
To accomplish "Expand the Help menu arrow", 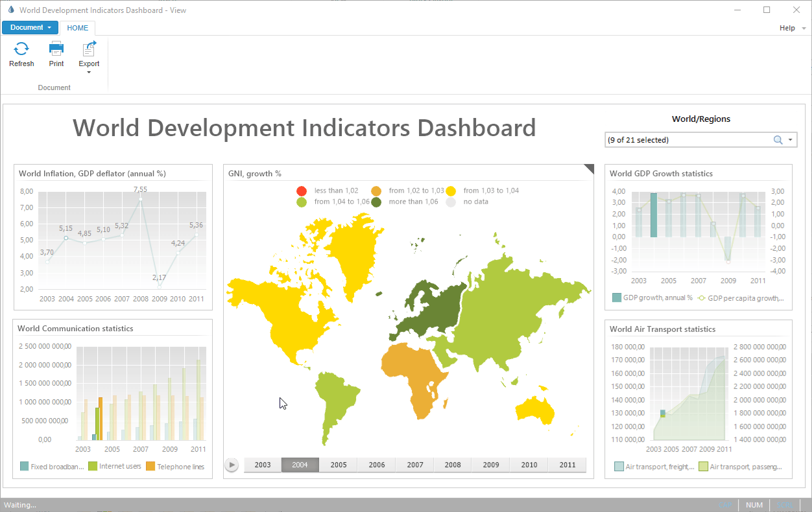I will point(804,29).
